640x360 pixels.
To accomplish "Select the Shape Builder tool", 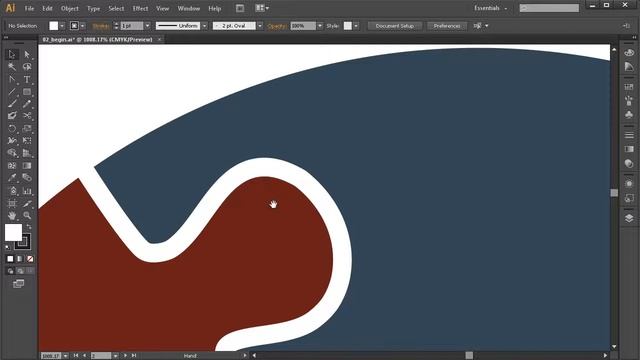I will click(x=12, y=153).
